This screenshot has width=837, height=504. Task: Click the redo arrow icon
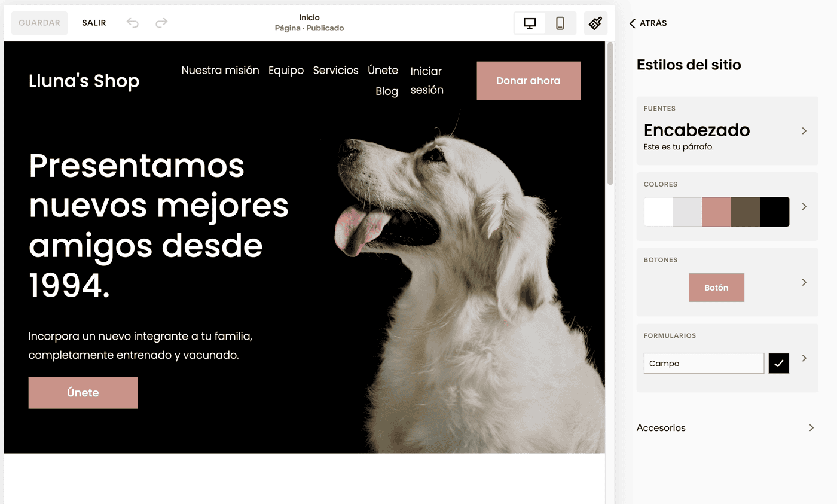click(161, 23)
